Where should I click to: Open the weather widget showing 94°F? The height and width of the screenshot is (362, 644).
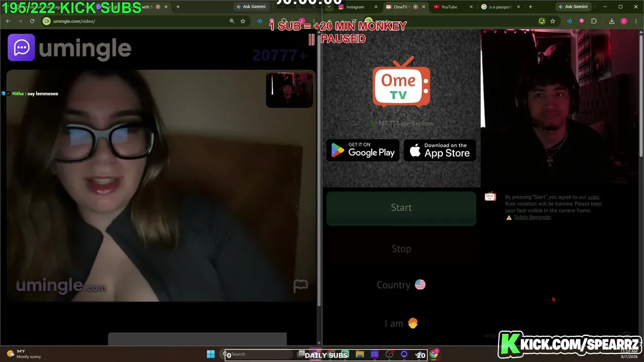[x=23, y=354]
